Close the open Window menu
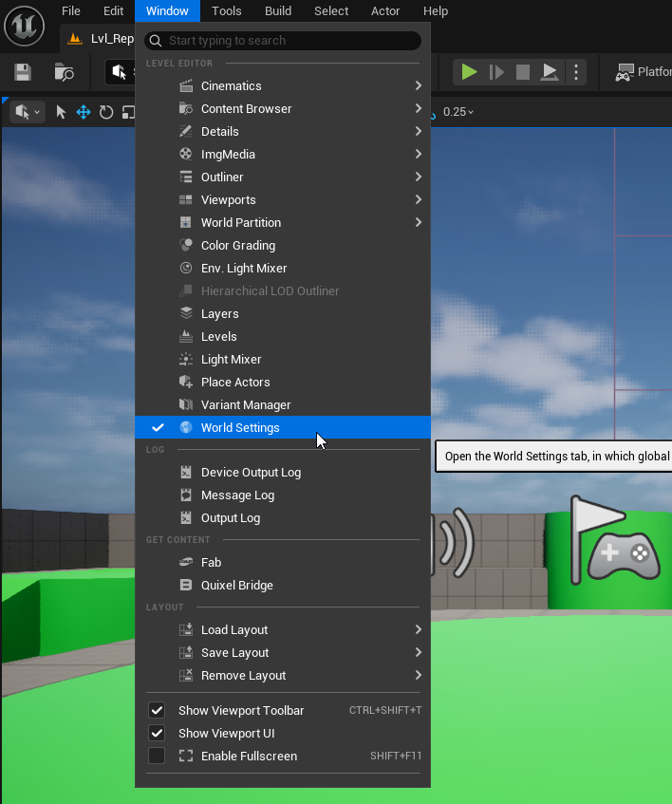Image resolution: width=672 pixels, height=804 pixels. point(167,10)
